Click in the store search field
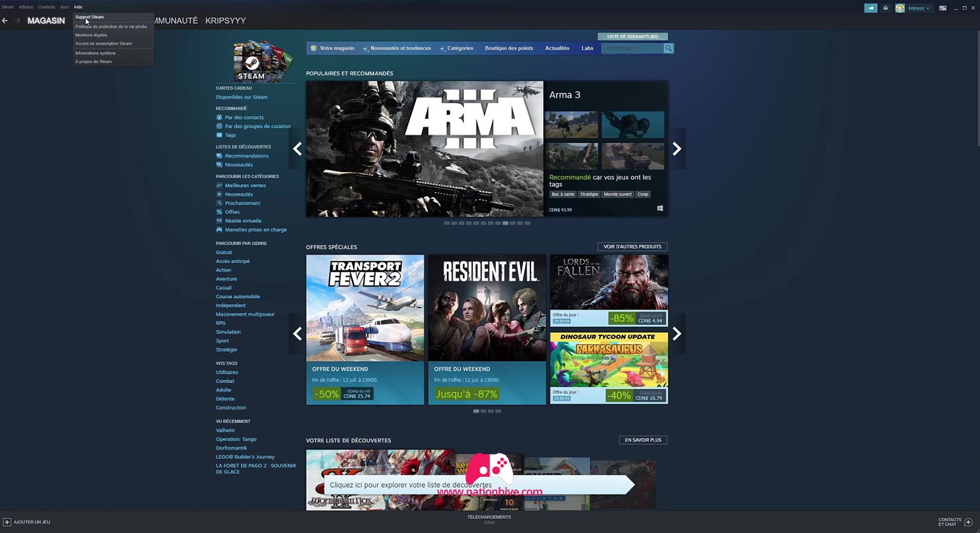 pos(633,48)
